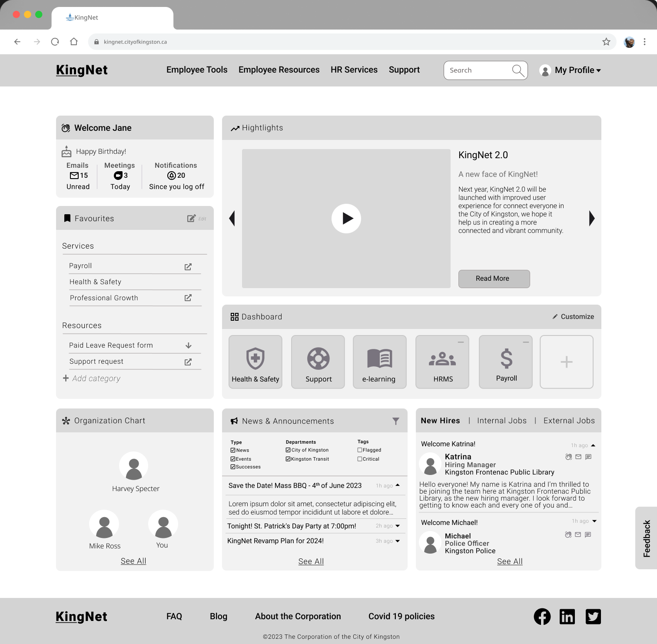The width and height of the screenshot is (657, 644).
Task: Uncheck the Kingston Transit department filter
Action: pos(288,458)
